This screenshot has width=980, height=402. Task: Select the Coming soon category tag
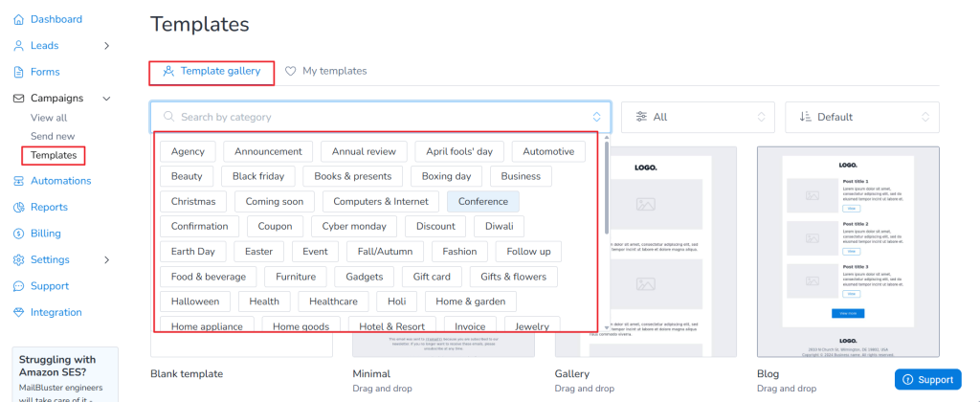click(x=275, y=201)
